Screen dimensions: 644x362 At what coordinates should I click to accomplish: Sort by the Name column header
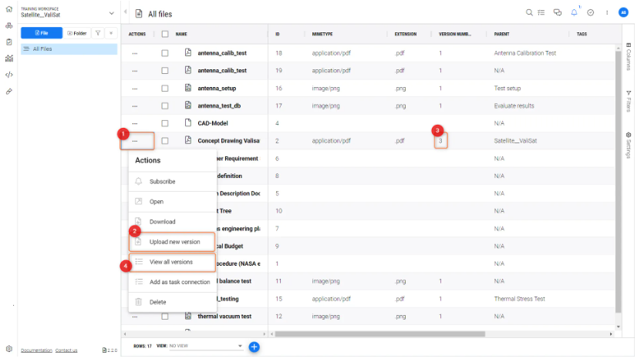(181, 34)
